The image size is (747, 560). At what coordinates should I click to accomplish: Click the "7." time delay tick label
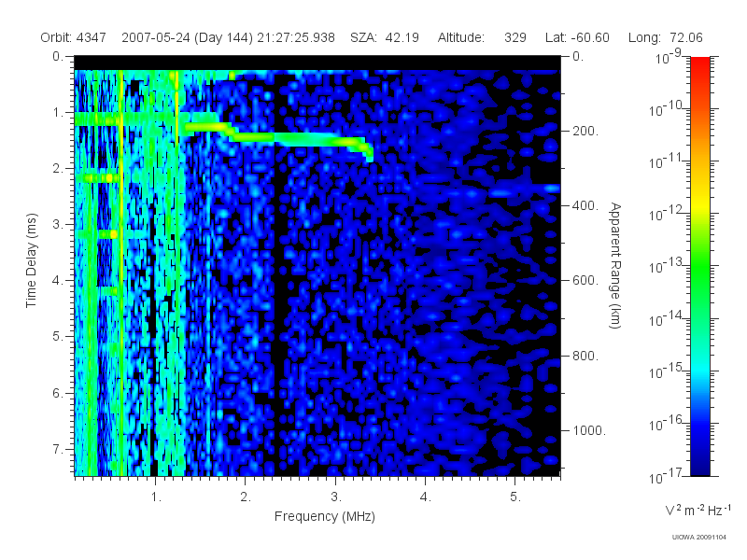coord(58,449)
